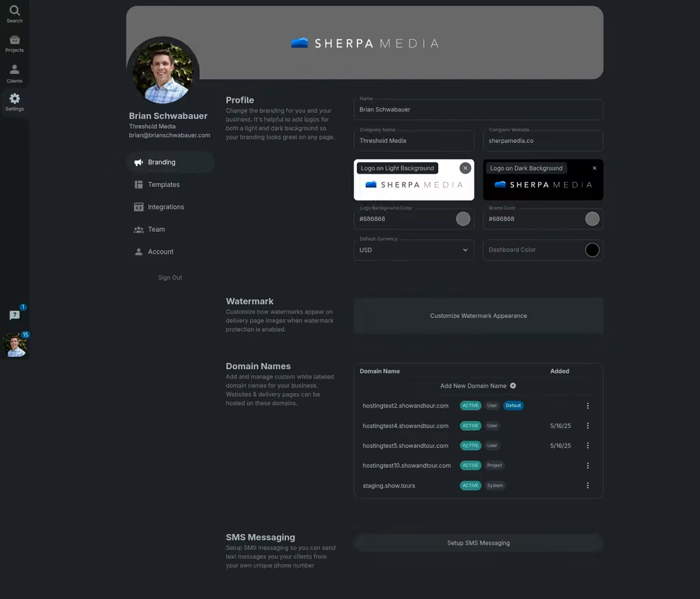
Task: Click Setup SMS Messaging button
Action: pyautogui.click(x=478, y=543)
